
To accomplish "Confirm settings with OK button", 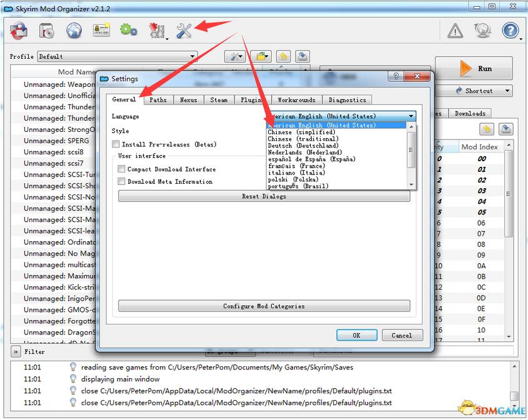I will point(357,335).
